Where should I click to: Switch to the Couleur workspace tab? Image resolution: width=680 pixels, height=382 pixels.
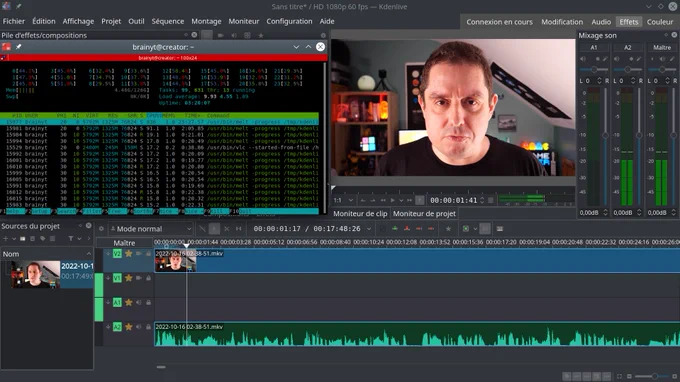point(660,22)
